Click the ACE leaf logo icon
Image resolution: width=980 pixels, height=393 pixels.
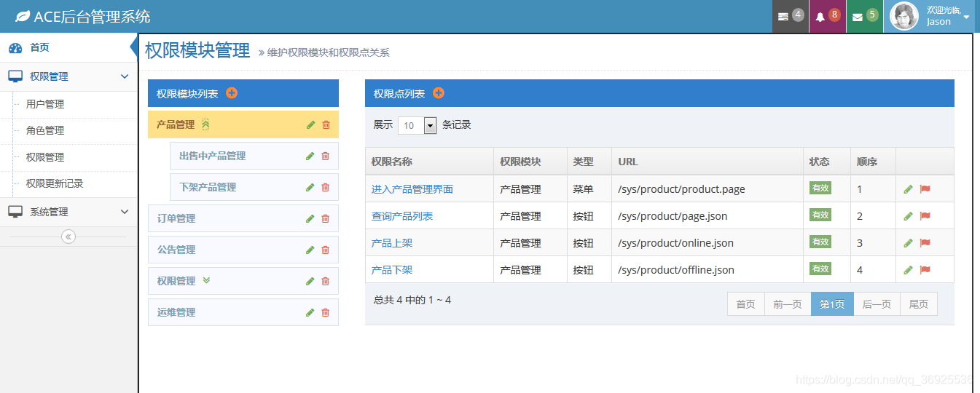pos(23,16)
